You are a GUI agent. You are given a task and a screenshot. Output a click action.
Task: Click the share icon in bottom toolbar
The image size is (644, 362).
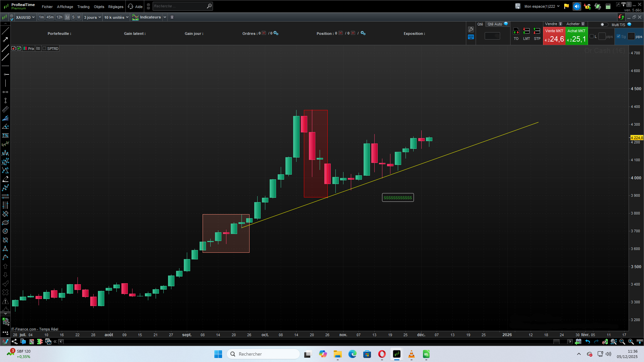pyautogui.click(x=14, y=342)
